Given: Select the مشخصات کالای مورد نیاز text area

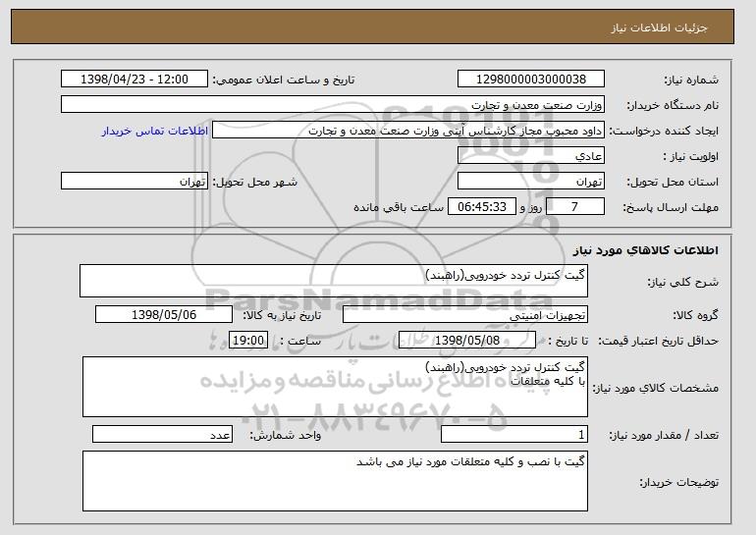Looking at the screenshot, I should pyautogui.click(x=335, y=387).
